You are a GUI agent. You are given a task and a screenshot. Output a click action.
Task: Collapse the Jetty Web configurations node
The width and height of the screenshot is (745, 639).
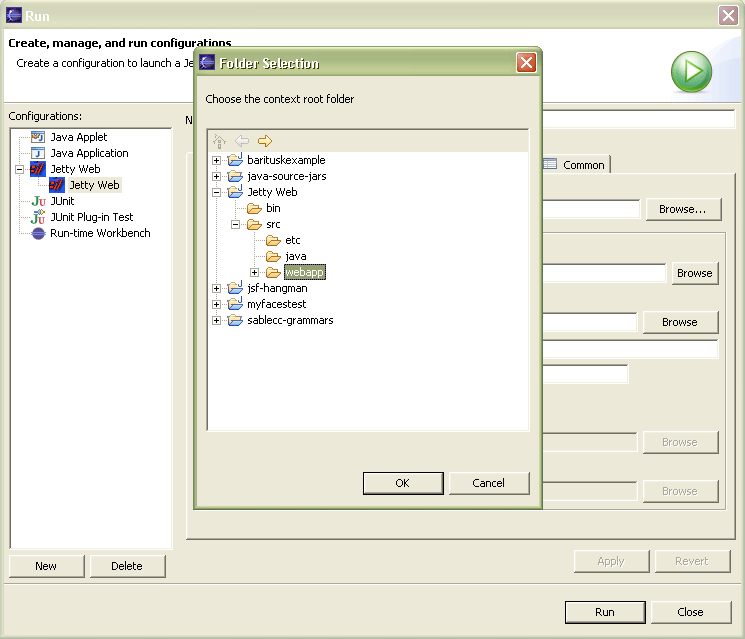pos(19,169)
